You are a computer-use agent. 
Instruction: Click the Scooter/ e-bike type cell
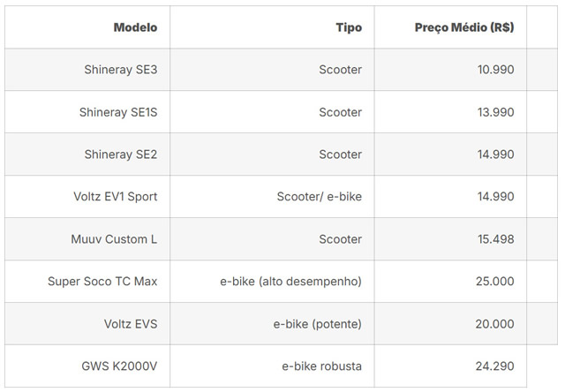tap(319, 197)
